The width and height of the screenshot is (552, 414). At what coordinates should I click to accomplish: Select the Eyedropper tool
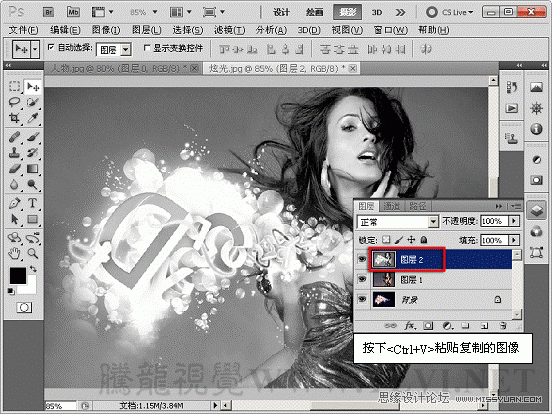click(x=33, y=118)
